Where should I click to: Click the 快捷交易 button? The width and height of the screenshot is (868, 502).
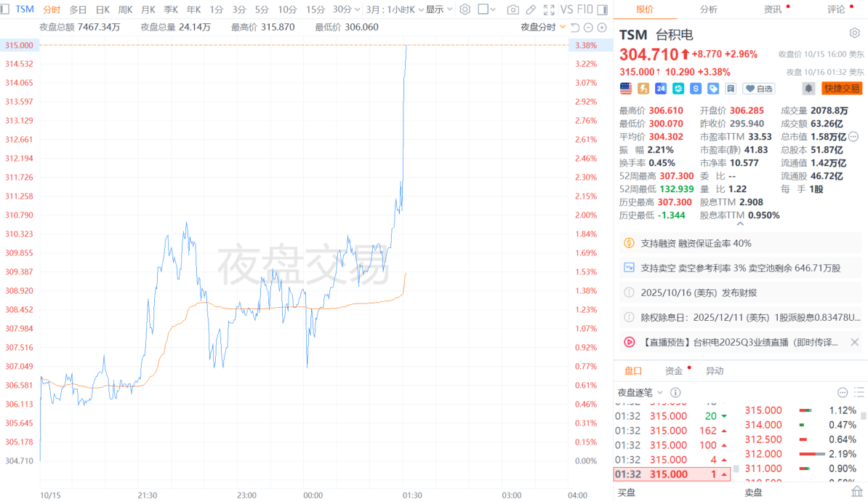pos(841,88)
